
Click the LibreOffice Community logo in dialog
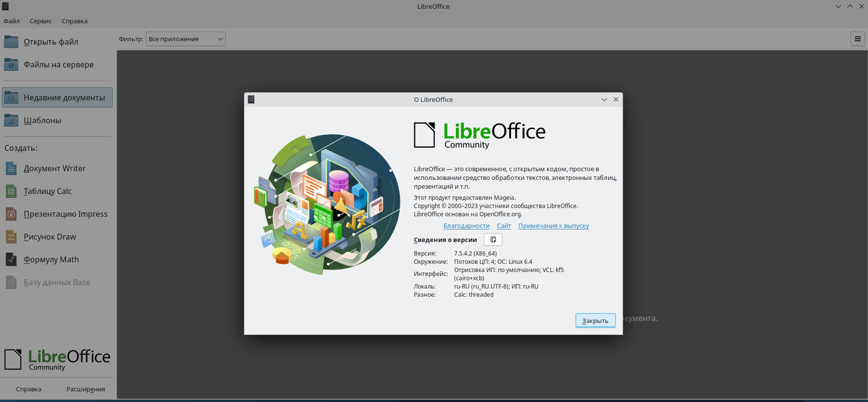click(x=480, y=135)
